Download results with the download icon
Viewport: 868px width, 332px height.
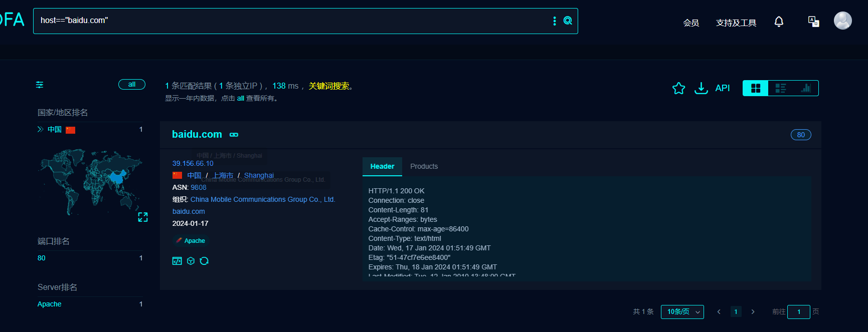click(701, 88)
